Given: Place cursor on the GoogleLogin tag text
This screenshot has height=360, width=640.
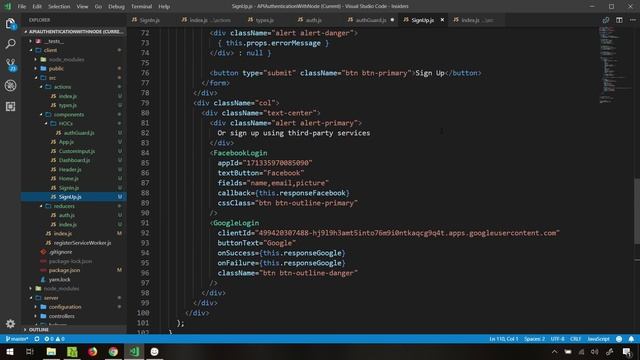Looking at the screenshot, I should (236, 223).
